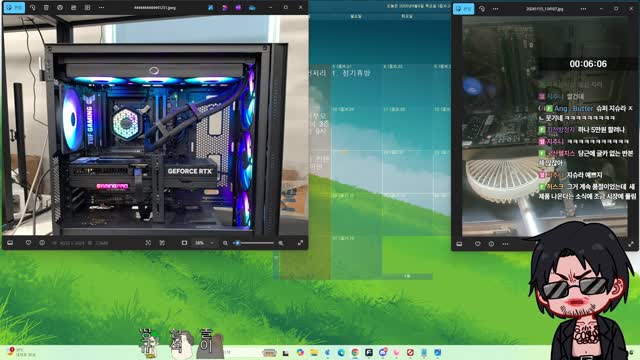Delete the PC build photo
This screenshot has width=640, height=360.
pyautogui.click(x=46, y=7)
